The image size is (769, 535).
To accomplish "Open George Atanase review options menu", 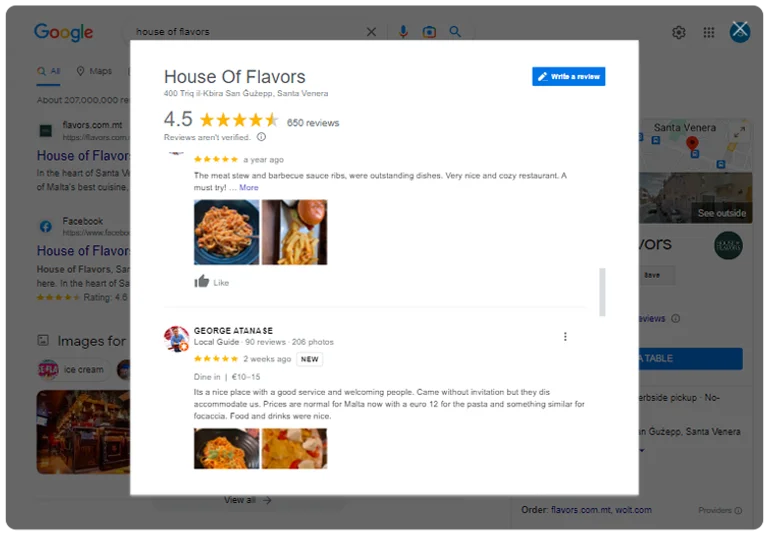I will [565, 336].
